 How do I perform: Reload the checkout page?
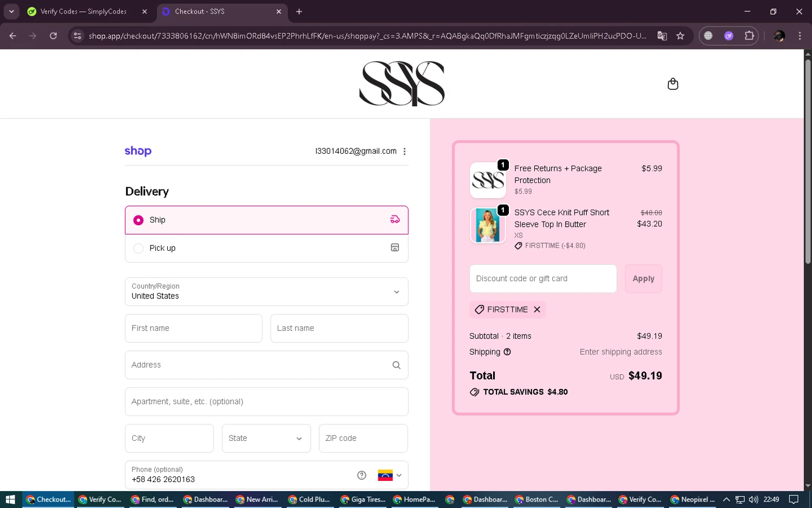coord(53,36)
